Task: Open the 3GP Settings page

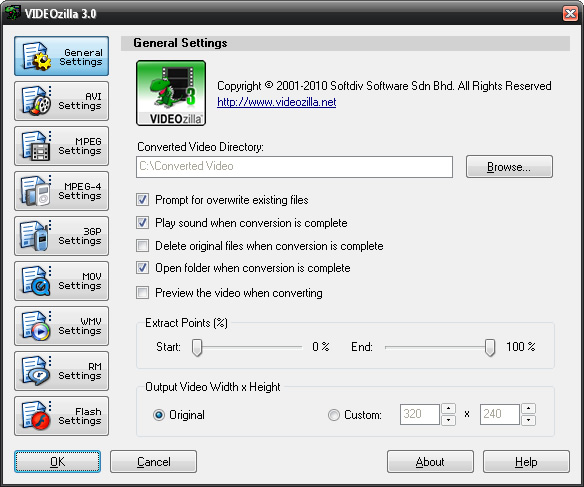Action: (x=61, y=236)
